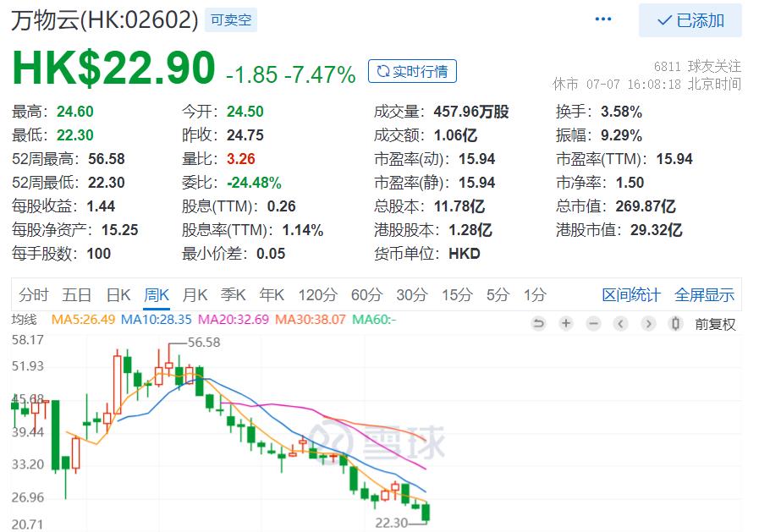759x532 pixels.
Task: Click the 22.30 low marker on chart
Action: tap(391, 523)
